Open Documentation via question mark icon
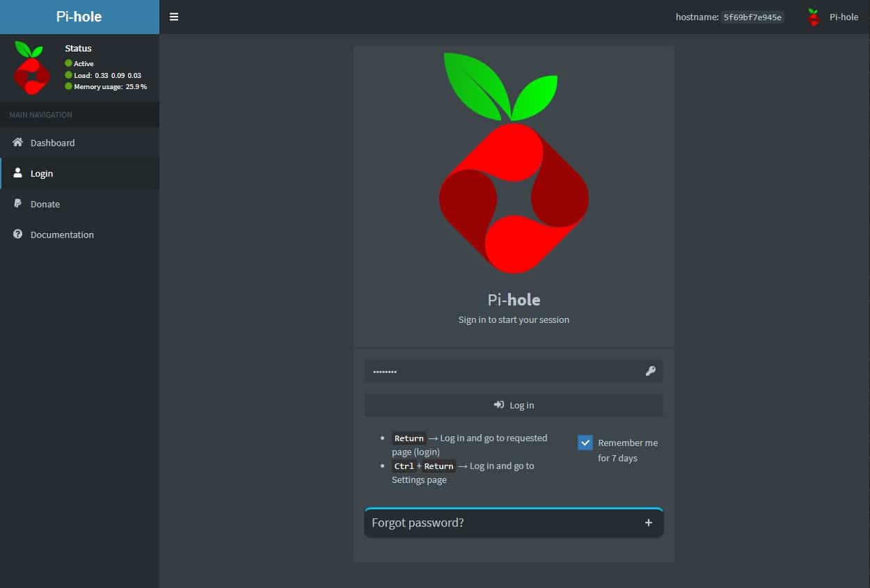Viewport: 870px width, 588px height. (x=17, y=235)
